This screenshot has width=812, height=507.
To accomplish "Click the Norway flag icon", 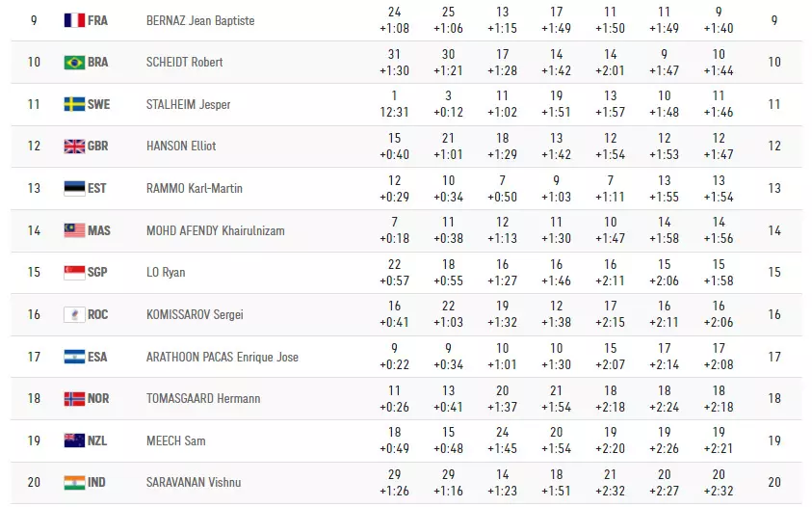I will (x=74, y=399).
